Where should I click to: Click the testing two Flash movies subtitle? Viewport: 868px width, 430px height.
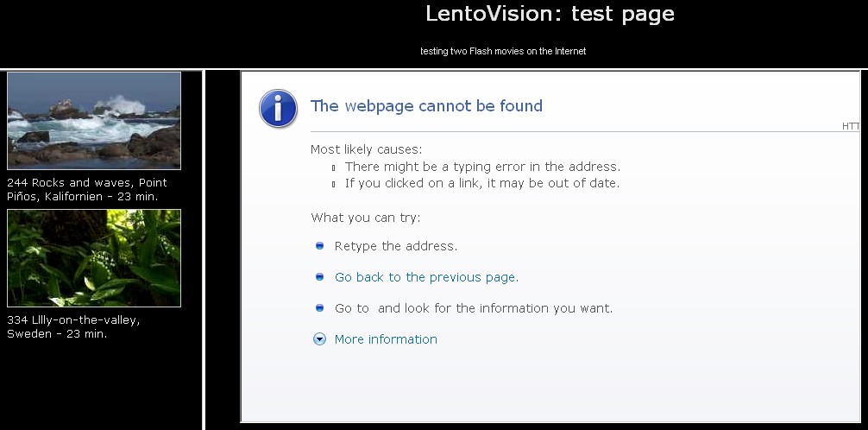(503, 51)
